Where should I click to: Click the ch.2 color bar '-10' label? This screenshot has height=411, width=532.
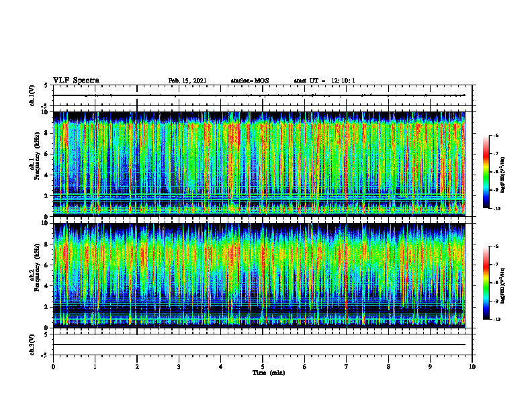point(497,320)
